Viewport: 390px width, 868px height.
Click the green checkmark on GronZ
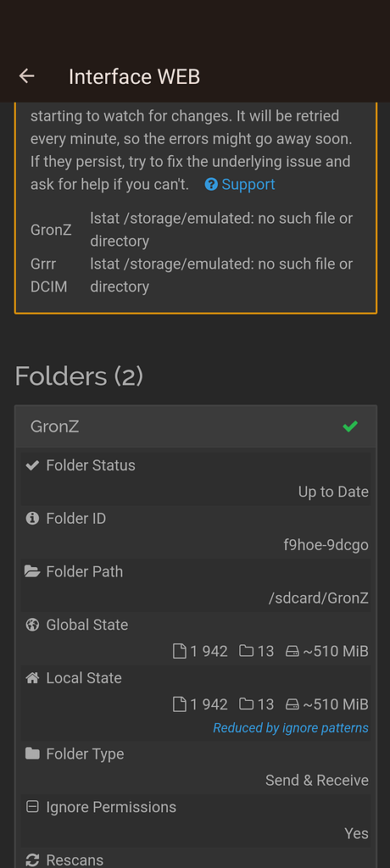(x=350, y=427)
